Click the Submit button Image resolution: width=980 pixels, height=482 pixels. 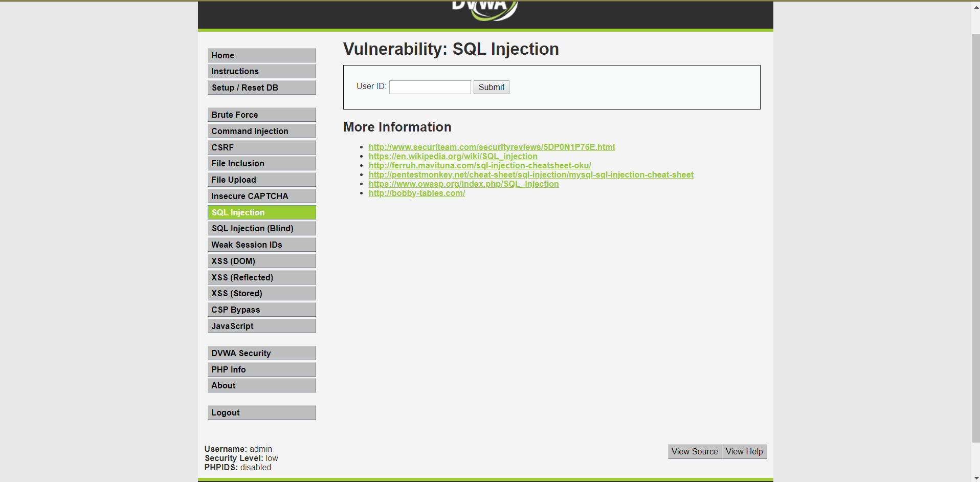pyautogui.click(x=492, y=87)
